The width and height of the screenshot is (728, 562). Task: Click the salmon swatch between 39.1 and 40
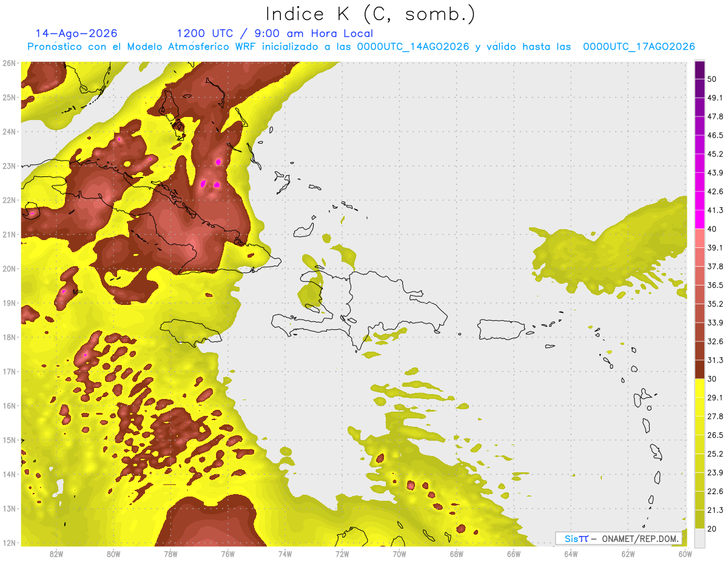point(699,238)
